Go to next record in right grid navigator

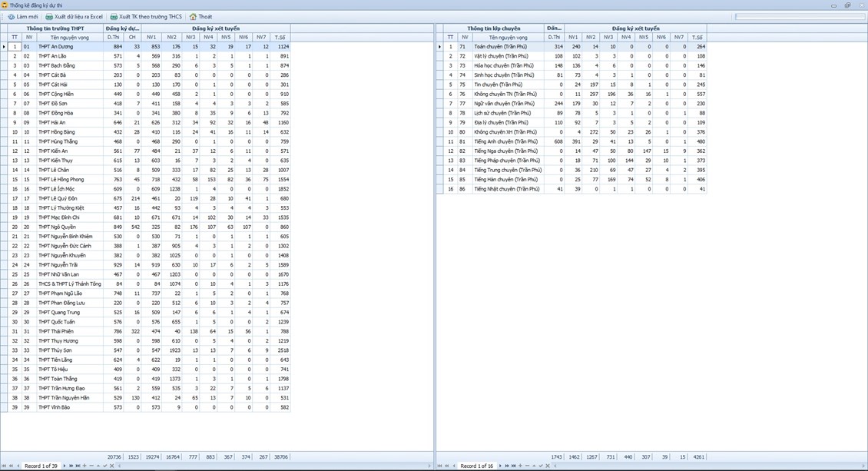coord(501,466)
